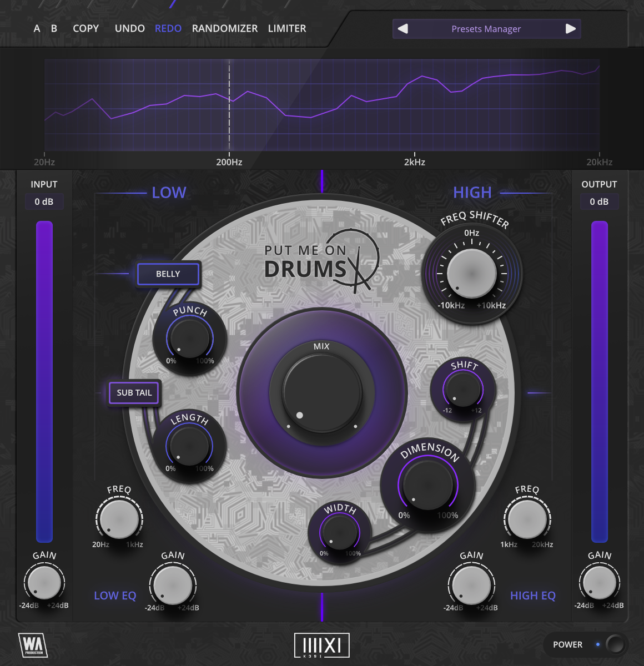Image resolution: width=644 pixels, height=666 pixels.
Task: Click the OUTPUT 0 dB field
Action: [600, 201]
